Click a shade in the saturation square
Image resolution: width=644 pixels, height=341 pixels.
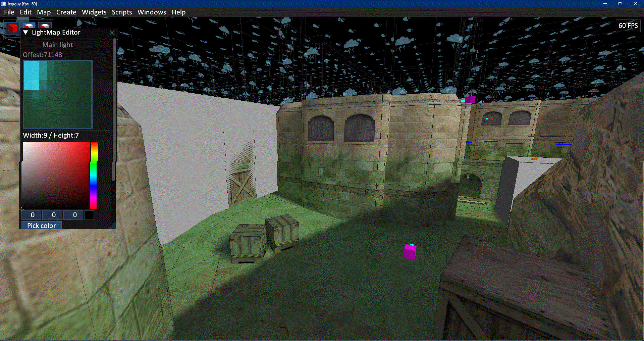coord(55,175)
